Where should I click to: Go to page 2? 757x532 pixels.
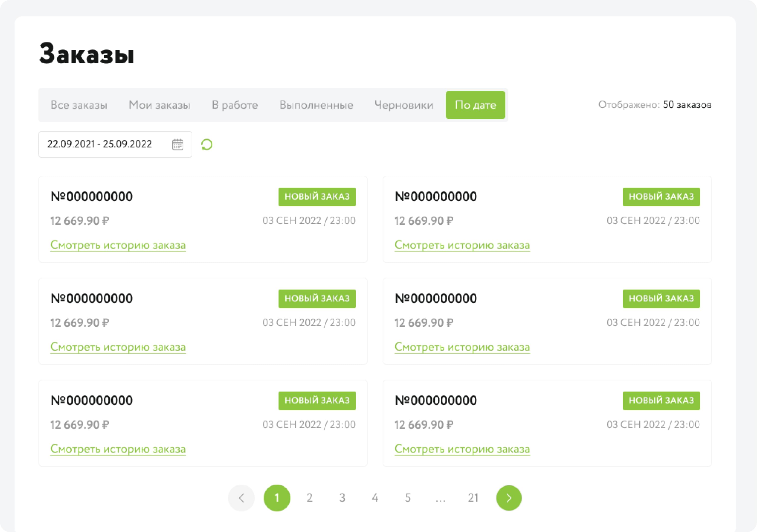[x=309, y=498]
